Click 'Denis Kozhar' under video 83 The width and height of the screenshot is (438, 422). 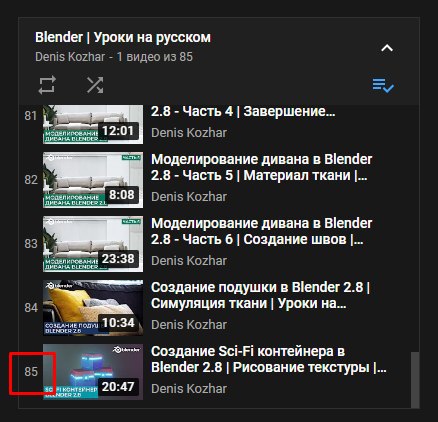click(189, 261)
